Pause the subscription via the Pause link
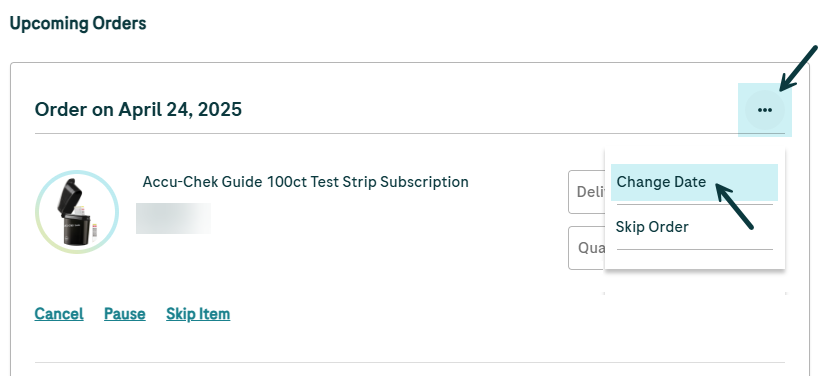Viewport: 820px width, 376px height. click(x=124, y=314)
